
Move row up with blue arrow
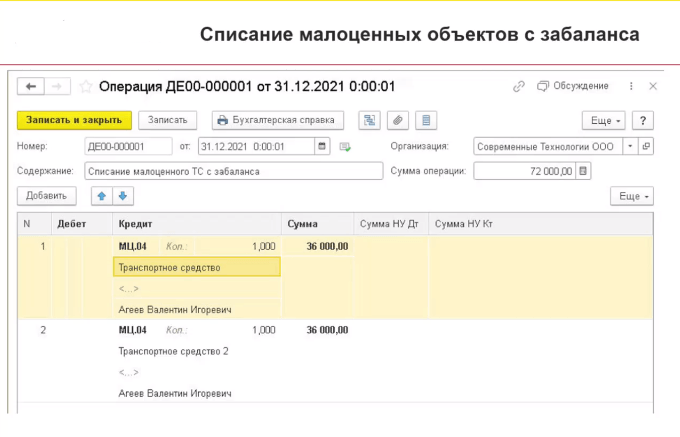tap(101, 196)
